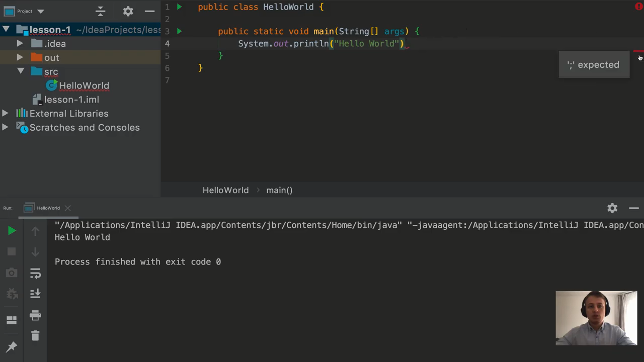
Task: Select HelloWorld class in project tree
Action: pos(84,86)
